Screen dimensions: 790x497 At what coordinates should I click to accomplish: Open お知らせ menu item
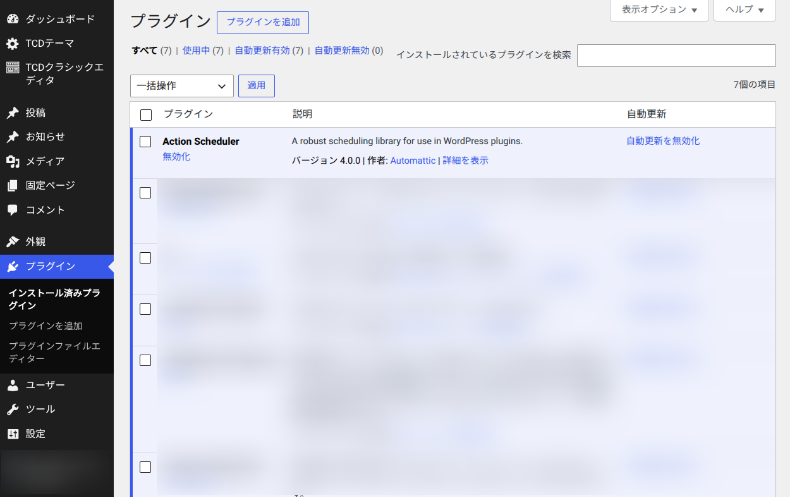57,137
